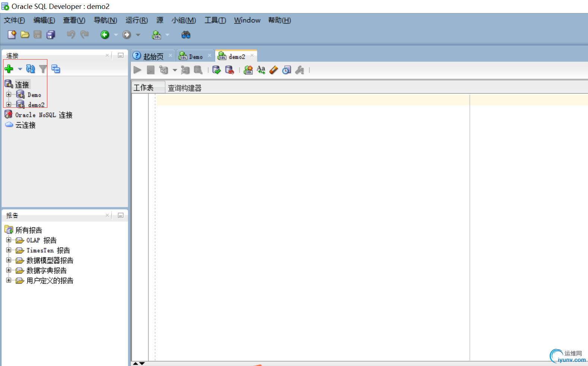Open the 编辑(E) menu
Viewport: 588px width, 366px height.
(x=44, y=20)
